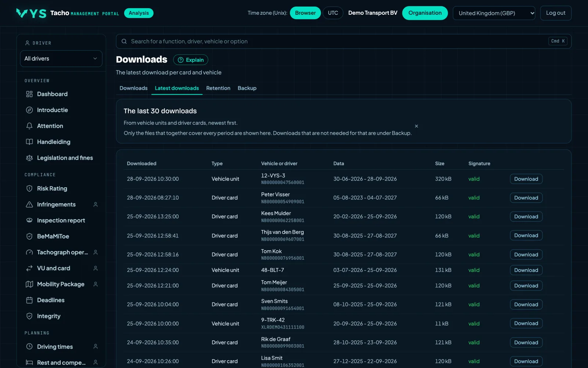Click the BeMaMiToe shield icon
The image size is (588, 368).
click(29, 236)
